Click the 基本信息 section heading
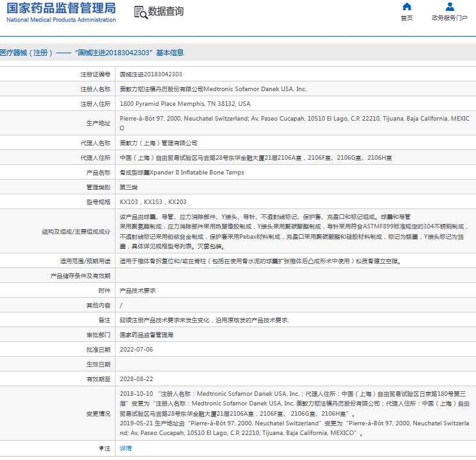The width and height of the screenshot is (476, 460). 170,53
